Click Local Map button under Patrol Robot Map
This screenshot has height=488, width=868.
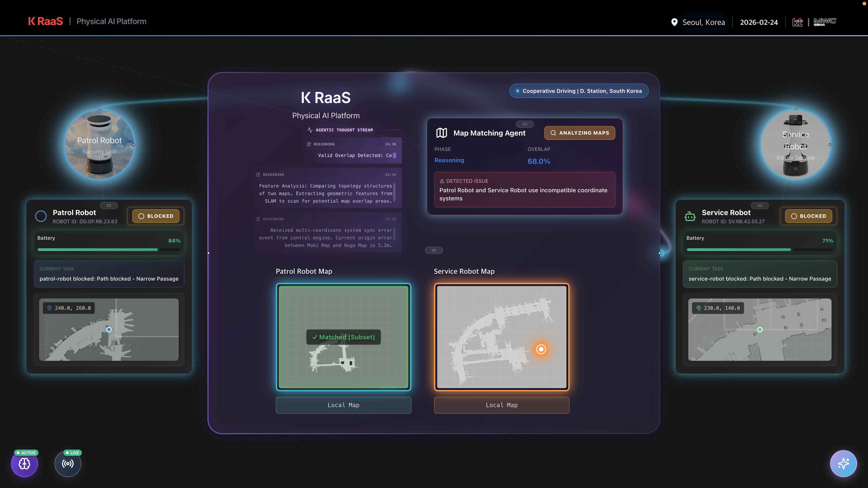343,405
